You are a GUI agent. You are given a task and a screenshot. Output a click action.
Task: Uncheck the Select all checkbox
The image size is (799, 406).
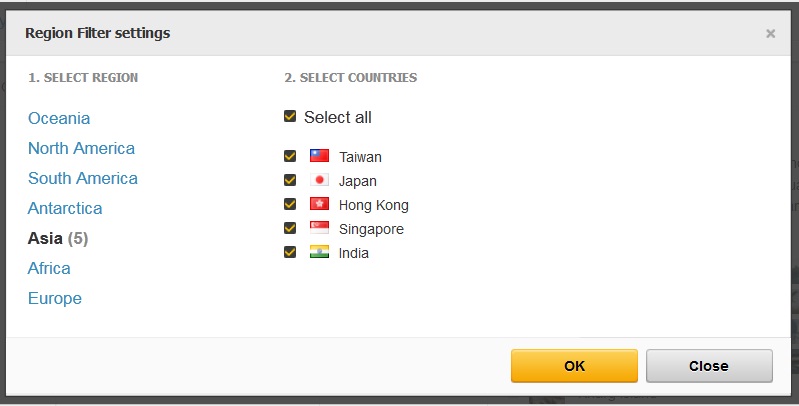coord(290,116)
